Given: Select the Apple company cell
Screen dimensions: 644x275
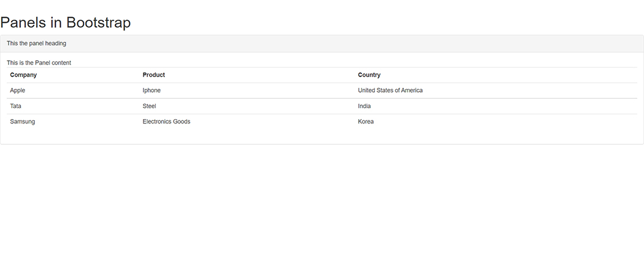Looking at the screenshot, I should (18, 90).
